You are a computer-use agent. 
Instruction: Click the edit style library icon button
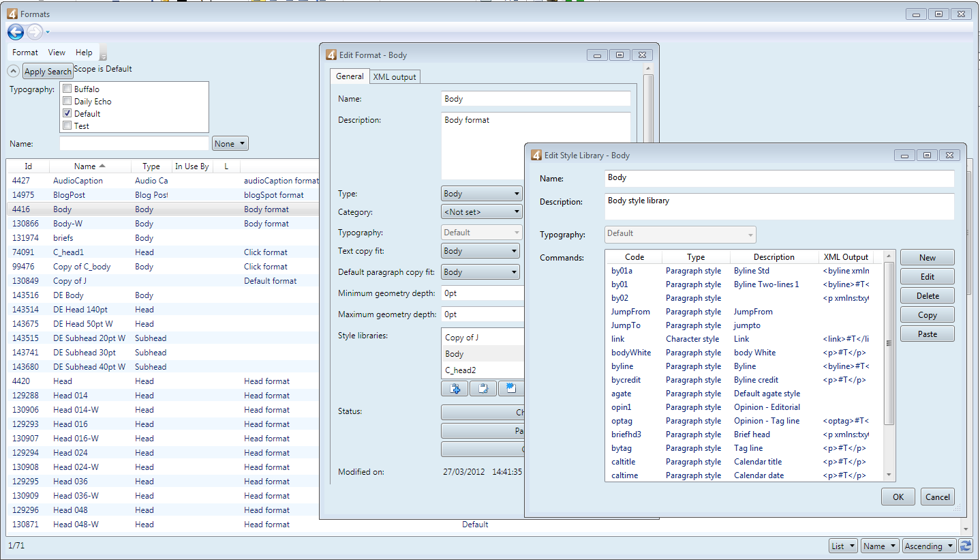click(483, 389)
